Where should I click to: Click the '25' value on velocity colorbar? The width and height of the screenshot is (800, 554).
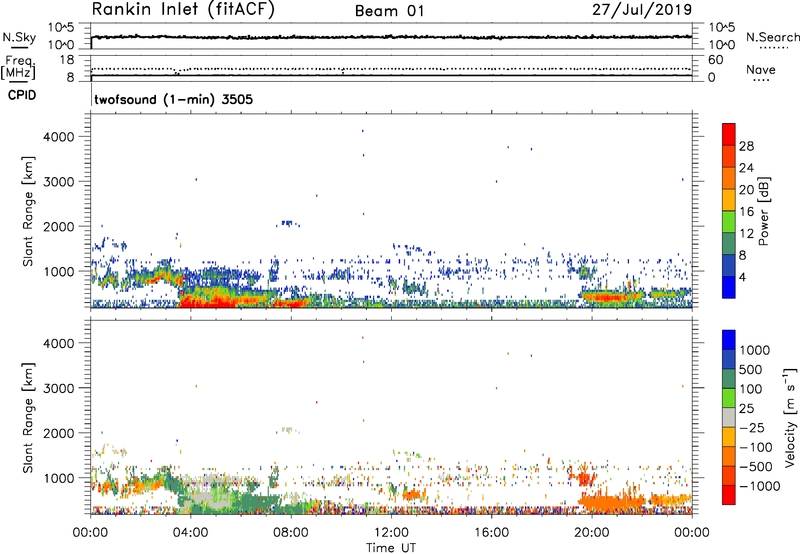[747, 409]
